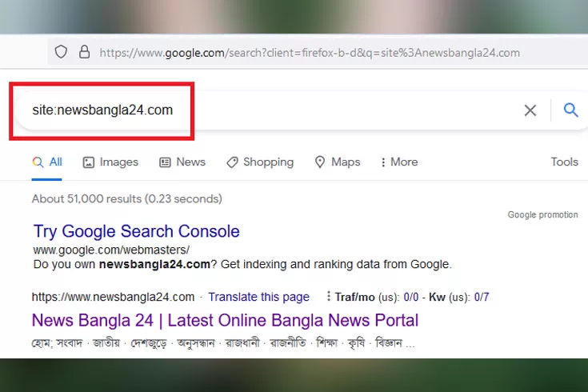Open the padlock site security info
This screenshot has width=588, height=392.
(x=84, y=52)
